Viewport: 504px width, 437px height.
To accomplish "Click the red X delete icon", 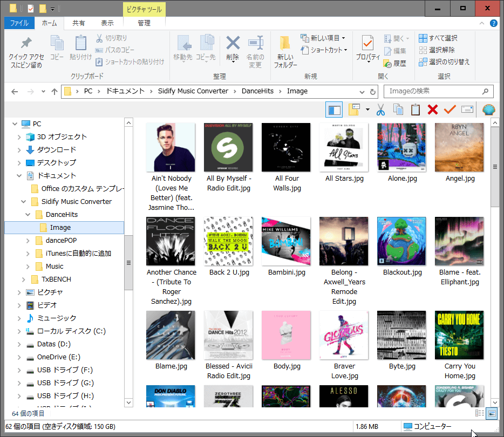I will (432, 110).
